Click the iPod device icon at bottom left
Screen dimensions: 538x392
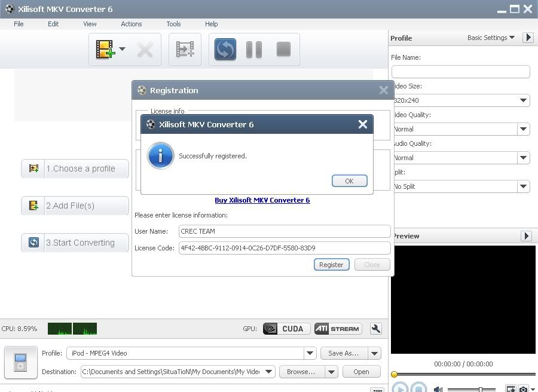(x=20, y=363)
